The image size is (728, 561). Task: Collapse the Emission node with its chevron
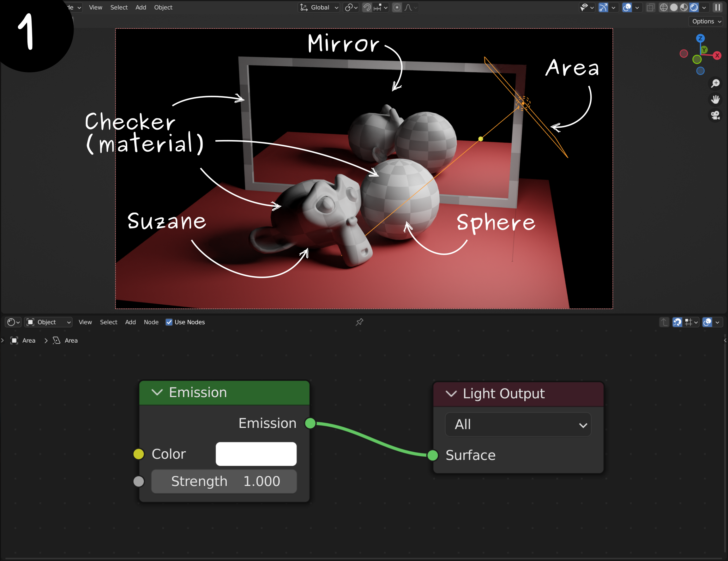pos(157,393)
